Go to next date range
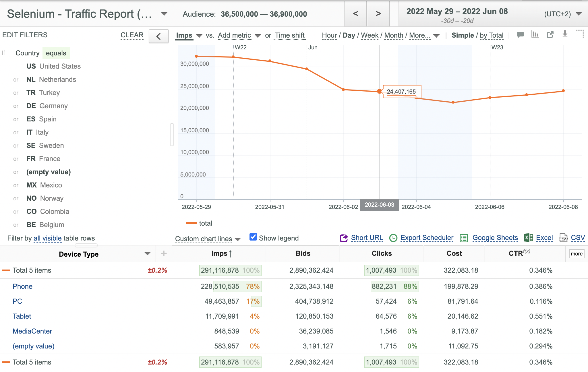Screen dimensions: 588x372 tap(378, 13)
